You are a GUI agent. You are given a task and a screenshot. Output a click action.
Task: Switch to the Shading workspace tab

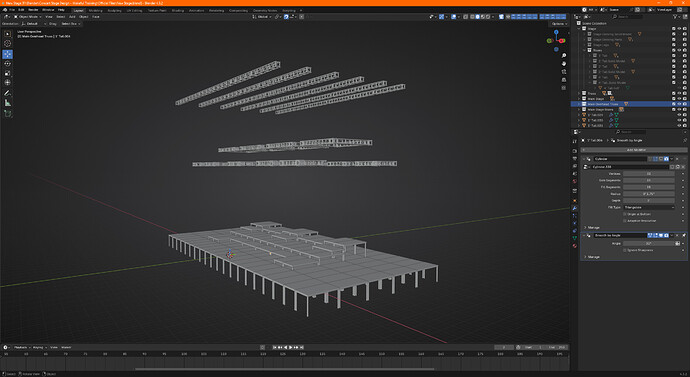coord(178,10)
